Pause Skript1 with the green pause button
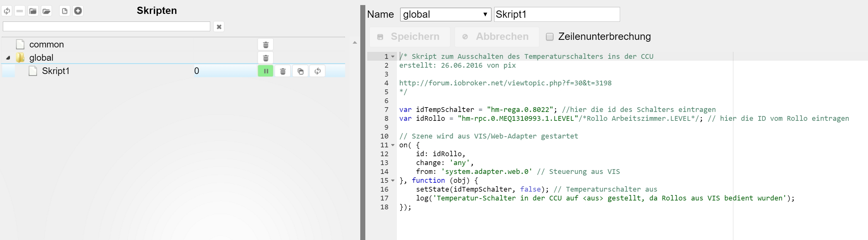868x240 pixels. pos(266,71)
